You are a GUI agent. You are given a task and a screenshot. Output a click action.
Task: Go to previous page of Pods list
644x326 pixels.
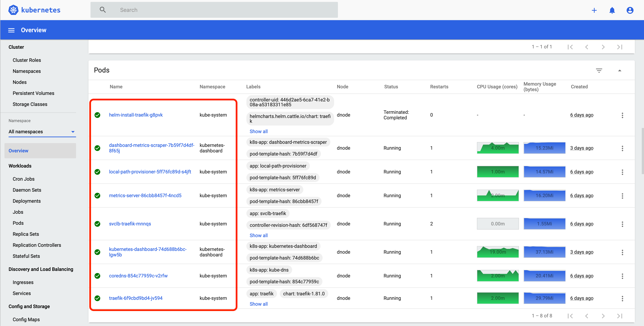click(x=587, y=316)
